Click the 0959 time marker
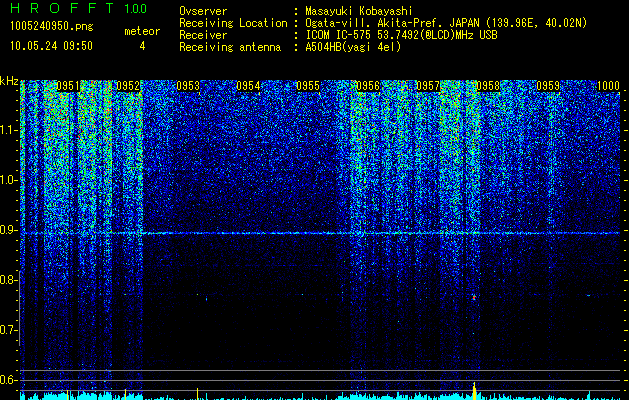 (x=548, y=86)
